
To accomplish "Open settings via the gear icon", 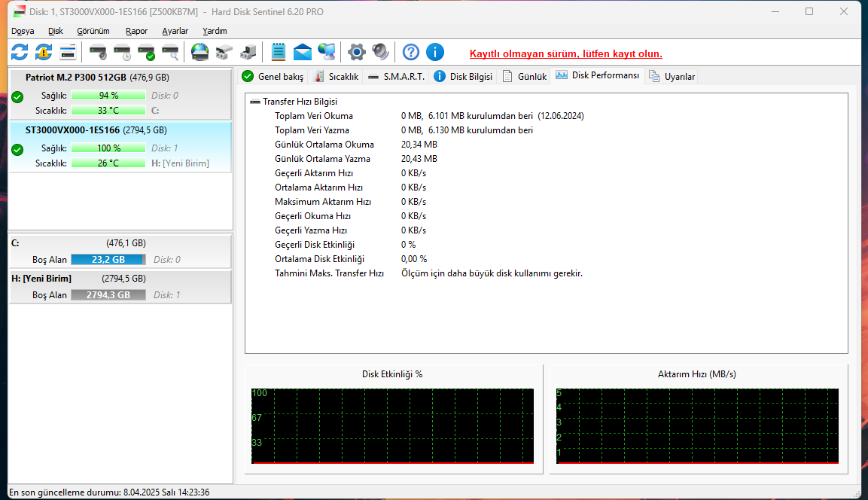I will pos(357,53).
